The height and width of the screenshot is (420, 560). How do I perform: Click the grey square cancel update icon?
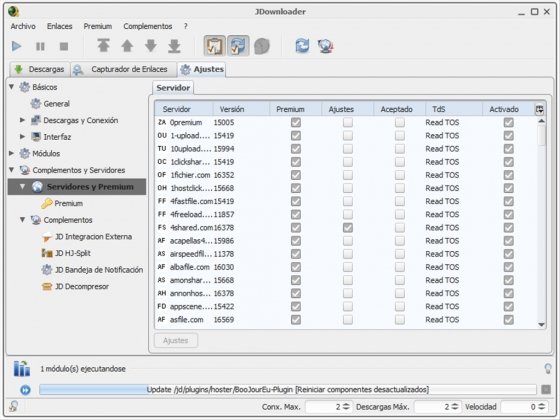pos(546,390)
